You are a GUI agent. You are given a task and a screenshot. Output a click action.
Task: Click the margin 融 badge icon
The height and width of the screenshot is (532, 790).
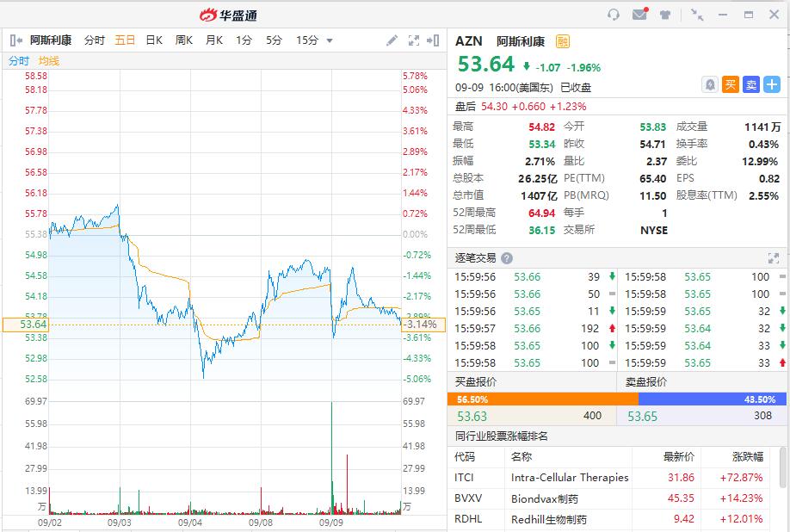click(x=562, y=41)
